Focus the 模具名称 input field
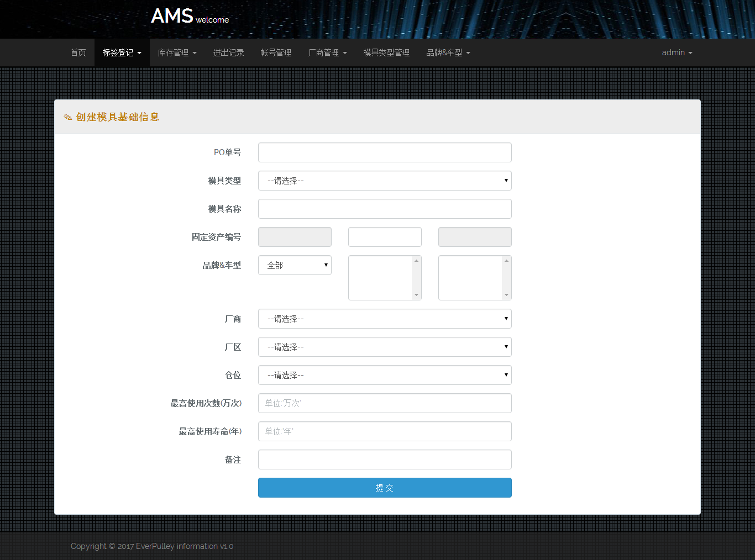Viewport: 755px width, 560px height. click(385, 209)
